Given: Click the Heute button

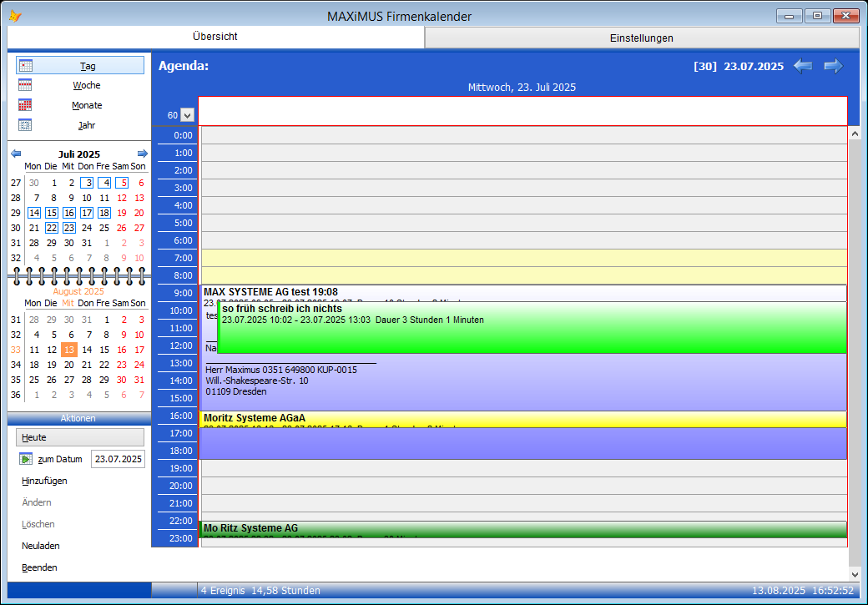Looking at the screenshot, I should (80, 437).
